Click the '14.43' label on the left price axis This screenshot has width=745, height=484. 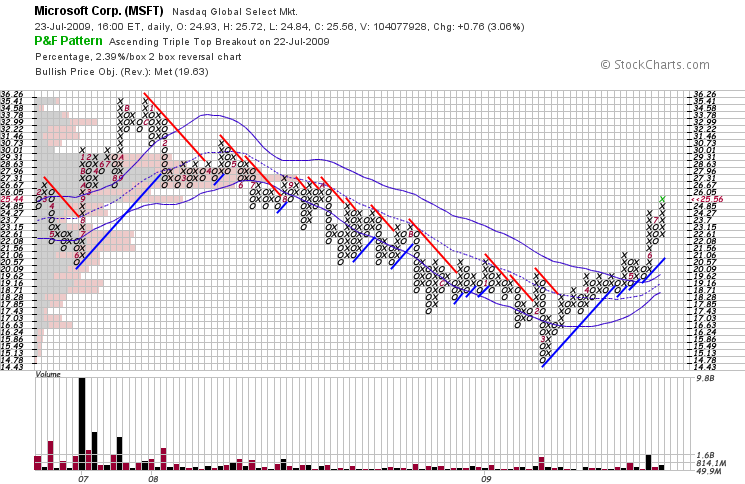(x=11, y=367)
